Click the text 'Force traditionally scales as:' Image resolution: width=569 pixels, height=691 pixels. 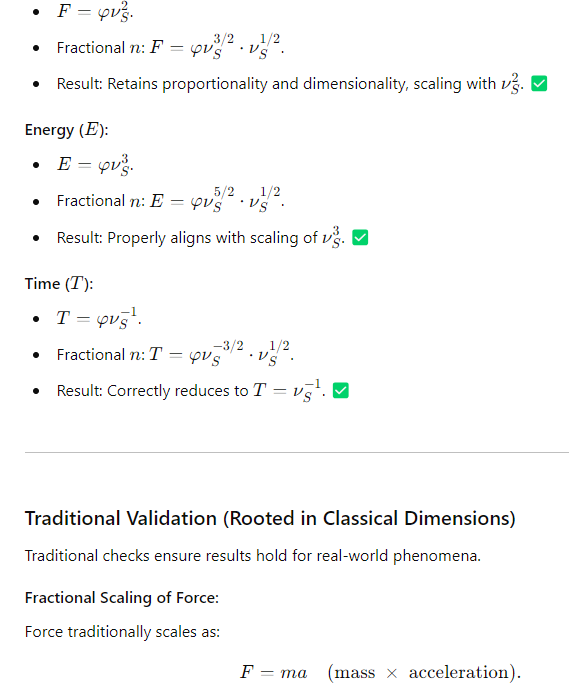coord(122,632)
